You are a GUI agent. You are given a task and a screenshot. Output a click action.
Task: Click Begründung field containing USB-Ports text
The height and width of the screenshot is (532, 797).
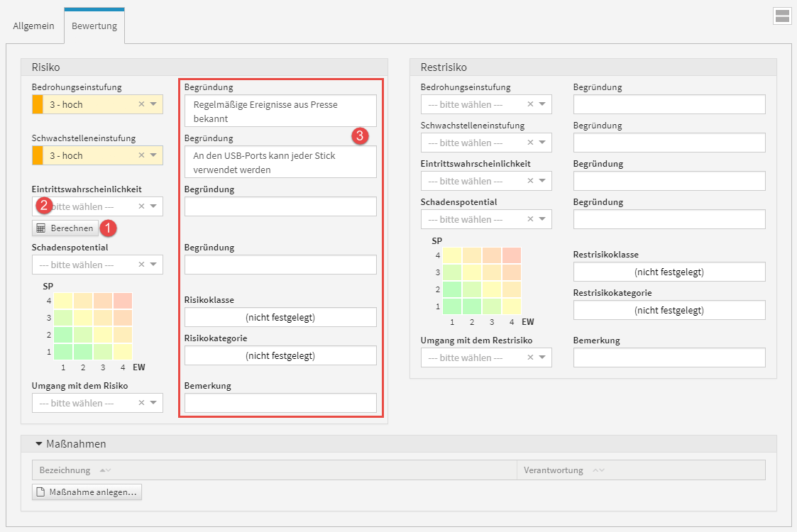280,162
